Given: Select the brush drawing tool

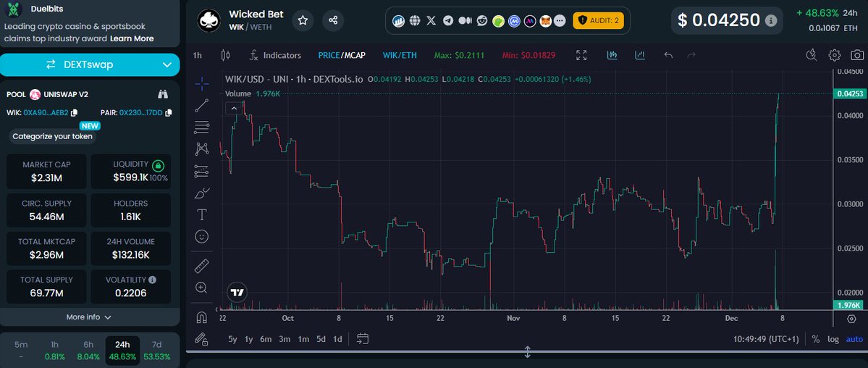Looking at the screenshot, I should (202, 193).
